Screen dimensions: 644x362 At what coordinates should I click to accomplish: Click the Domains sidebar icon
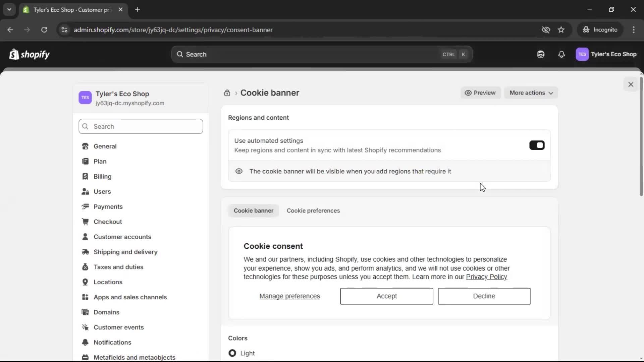pyautogui.click(x=85, y=312)
